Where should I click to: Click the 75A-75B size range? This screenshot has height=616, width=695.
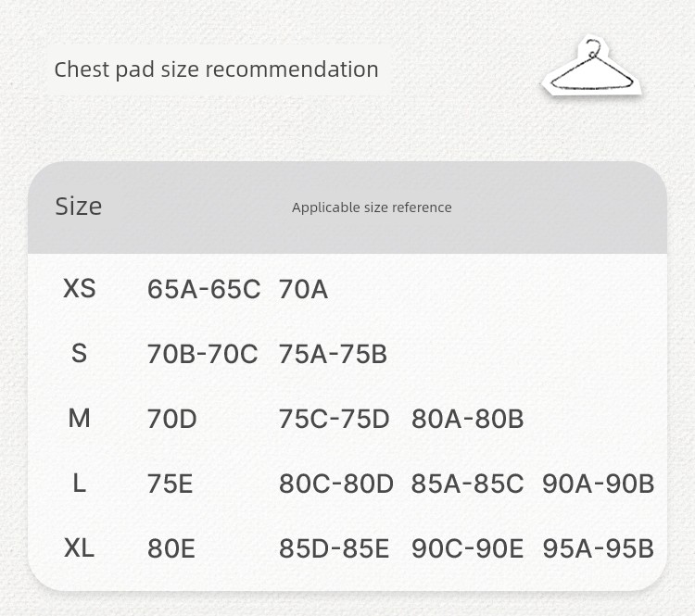click(x=333, y=354)
